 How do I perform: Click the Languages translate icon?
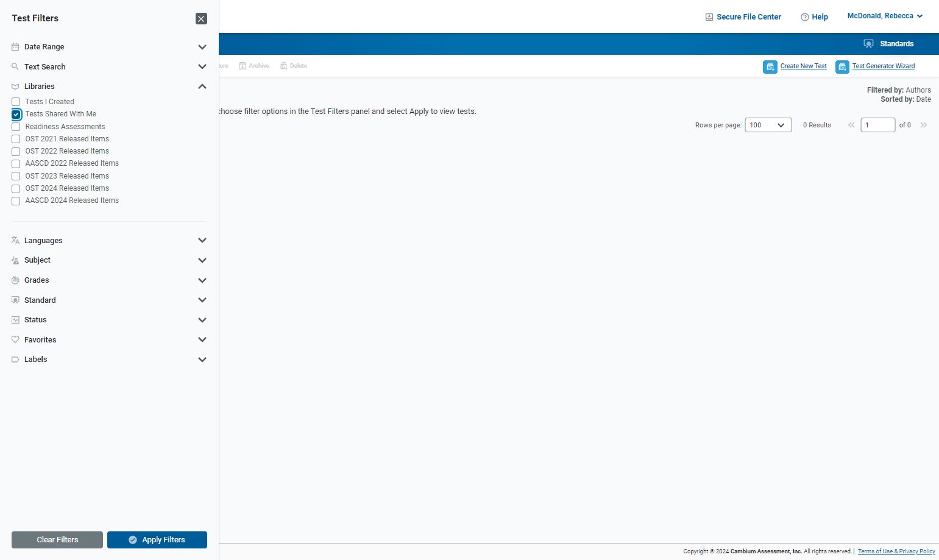coord(15,241)
